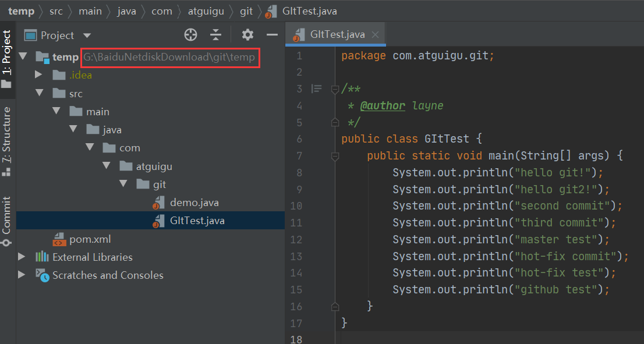Click the Scratches and Consoles icon
Screen dimensions: 644x344
pyautogui.click(x=42, y=275)
